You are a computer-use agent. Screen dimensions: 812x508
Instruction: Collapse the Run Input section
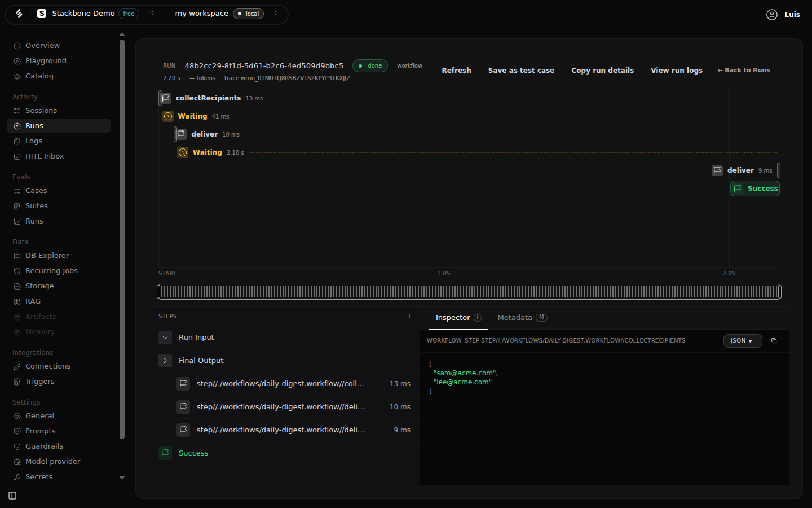165,338
